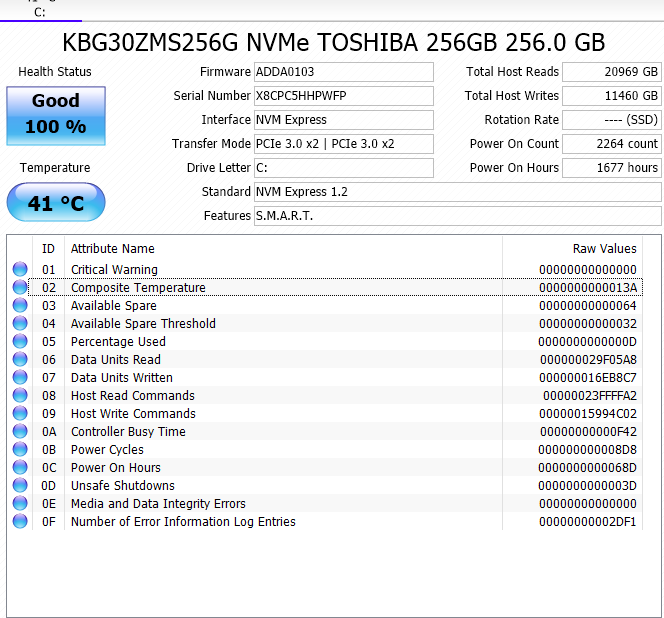Image resolution: width=664 pixels, height=618 pixels.
Task: Click the Attribute Name column header
Action: point(113,249)
